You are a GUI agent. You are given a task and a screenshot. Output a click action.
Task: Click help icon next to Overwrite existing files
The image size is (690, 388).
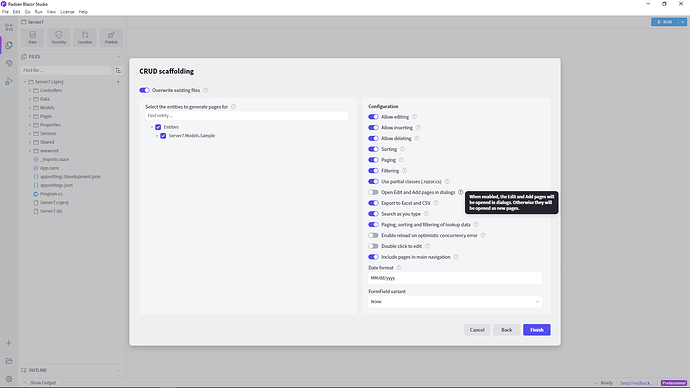pyautogui.click(x=205, y=90)
